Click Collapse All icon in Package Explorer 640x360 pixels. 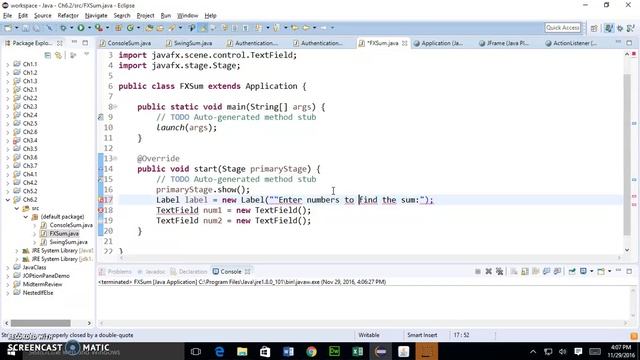(48, 55)
